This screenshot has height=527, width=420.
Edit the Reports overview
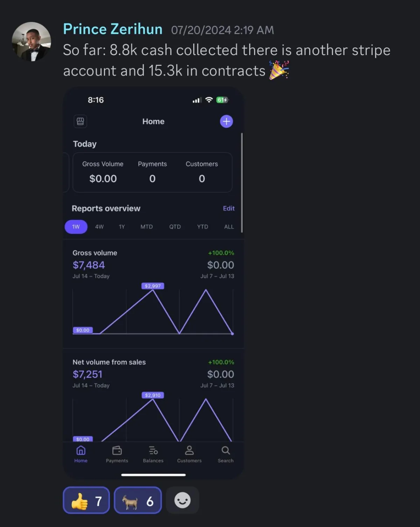click(229, 208)
